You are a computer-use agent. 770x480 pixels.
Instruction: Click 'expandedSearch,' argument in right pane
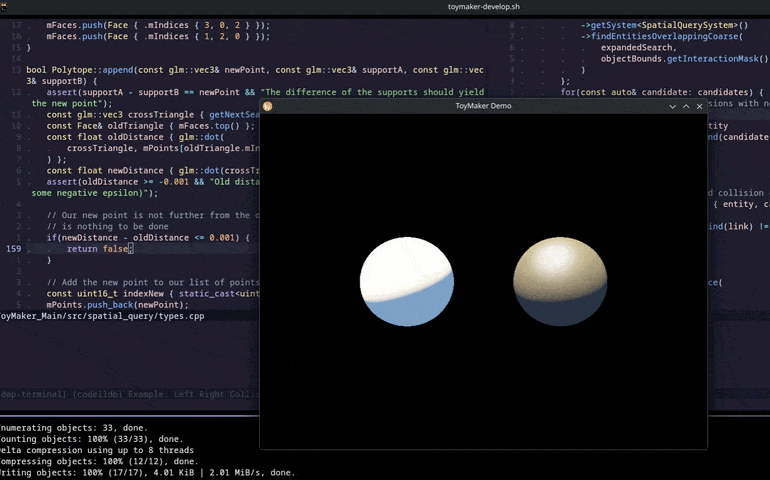639,48
